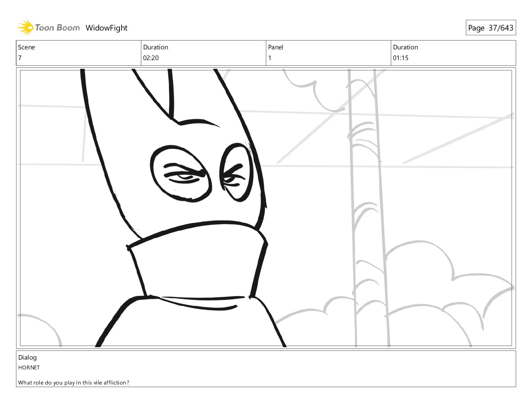532x411 pixels.
Task: Select the Scene label
Action: click(x=27, y=47)
